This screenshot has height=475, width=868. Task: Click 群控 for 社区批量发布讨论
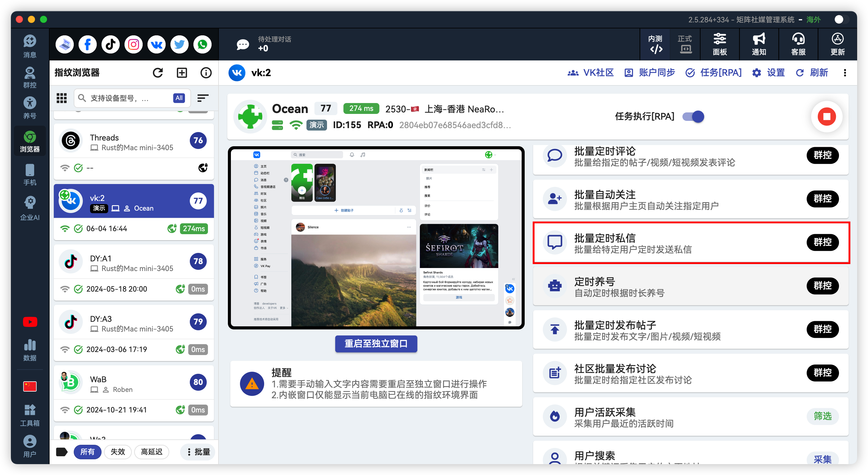[822, 373]
